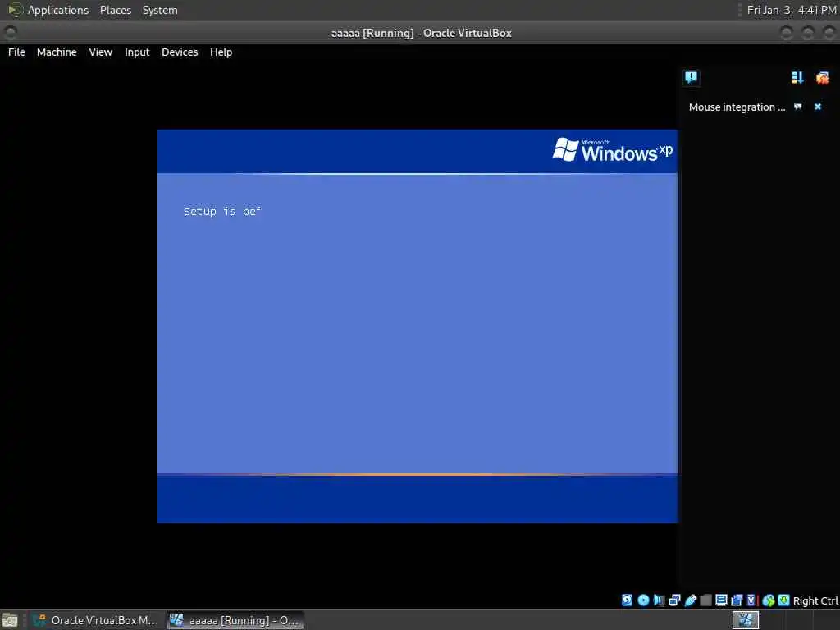
Task: Click the optical disk status icon
Action: [643, 600]
